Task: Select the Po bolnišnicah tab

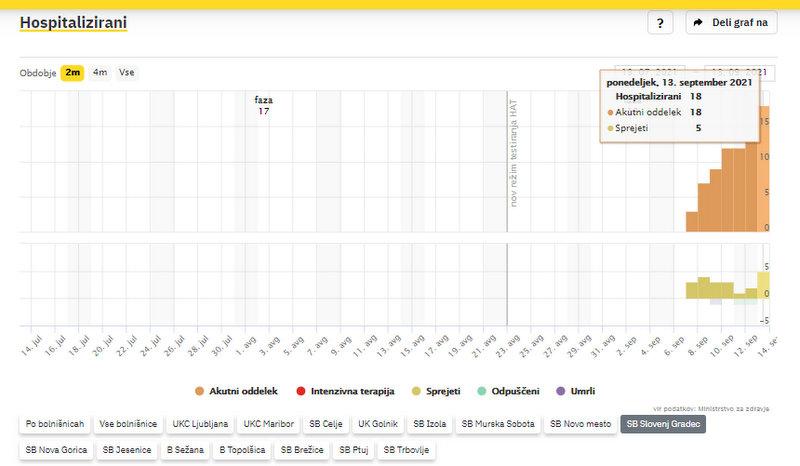Action: coord(55,425)
